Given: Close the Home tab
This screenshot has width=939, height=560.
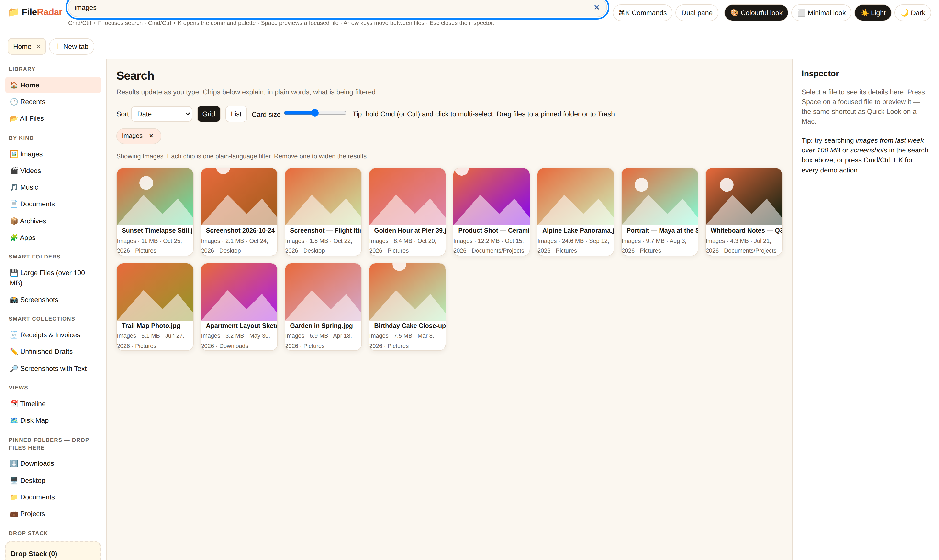Looking at the screenshot, I should (38, 47).
